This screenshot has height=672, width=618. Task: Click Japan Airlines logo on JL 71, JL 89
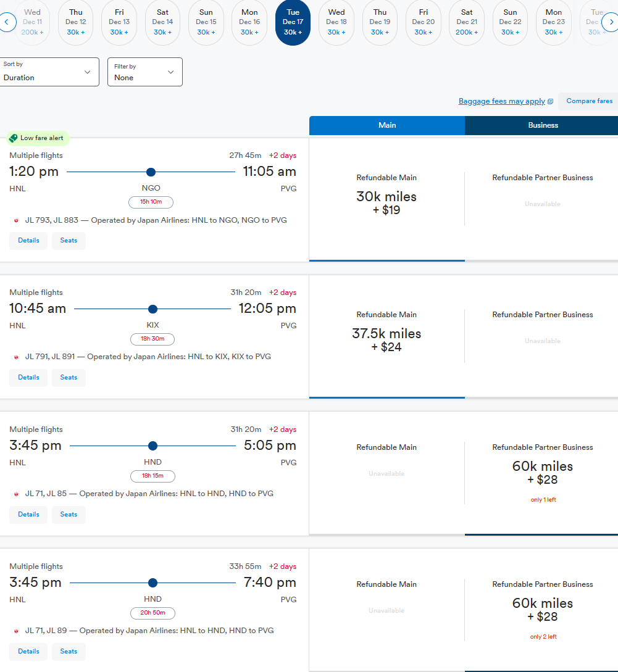point(16,631)
